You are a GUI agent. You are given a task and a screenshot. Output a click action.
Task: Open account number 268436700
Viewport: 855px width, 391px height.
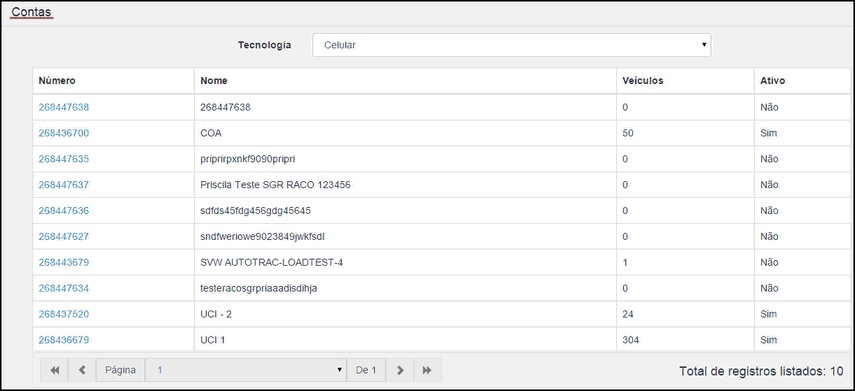[63, 133]
